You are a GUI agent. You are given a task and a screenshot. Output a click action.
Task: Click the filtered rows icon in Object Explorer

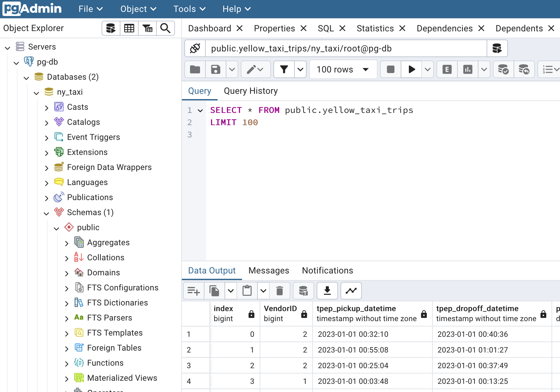point(147,28)
